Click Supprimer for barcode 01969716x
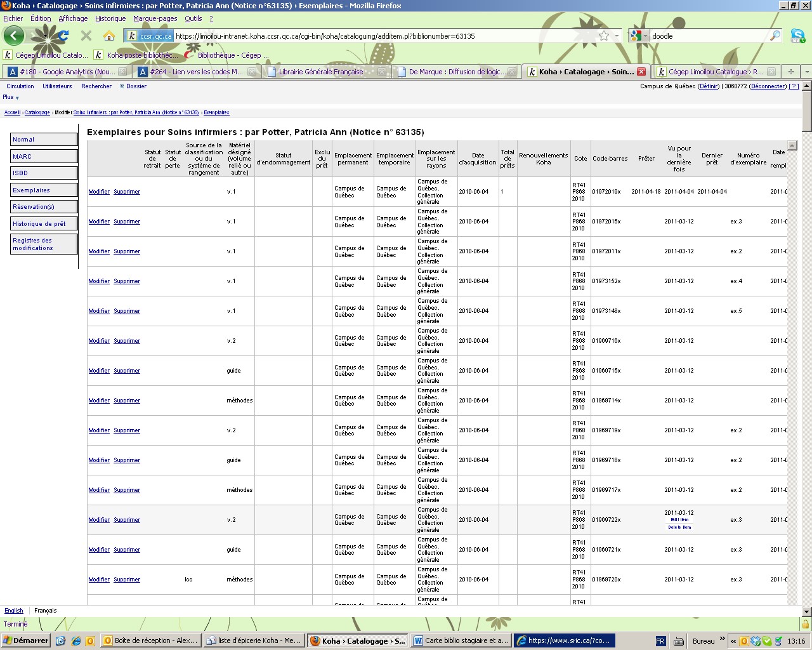 (x=127, y=341)
